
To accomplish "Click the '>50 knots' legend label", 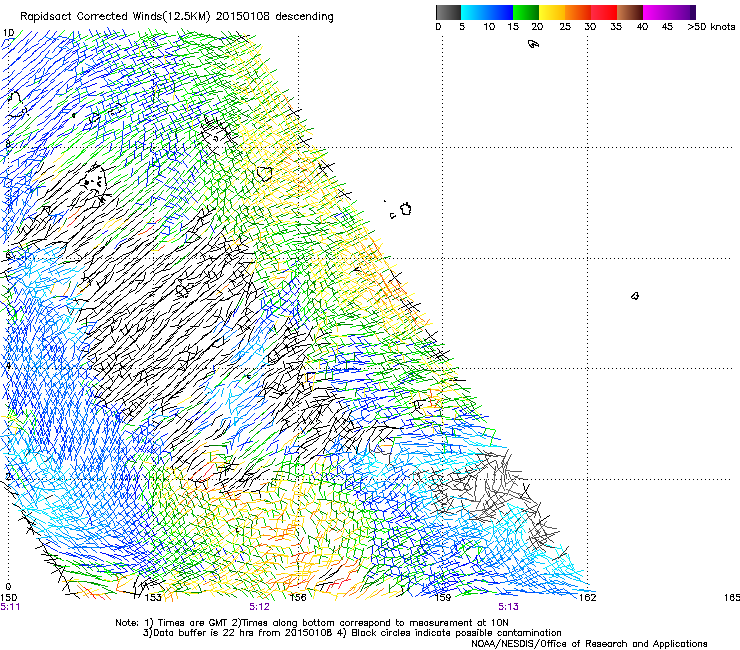I will 711,27.
